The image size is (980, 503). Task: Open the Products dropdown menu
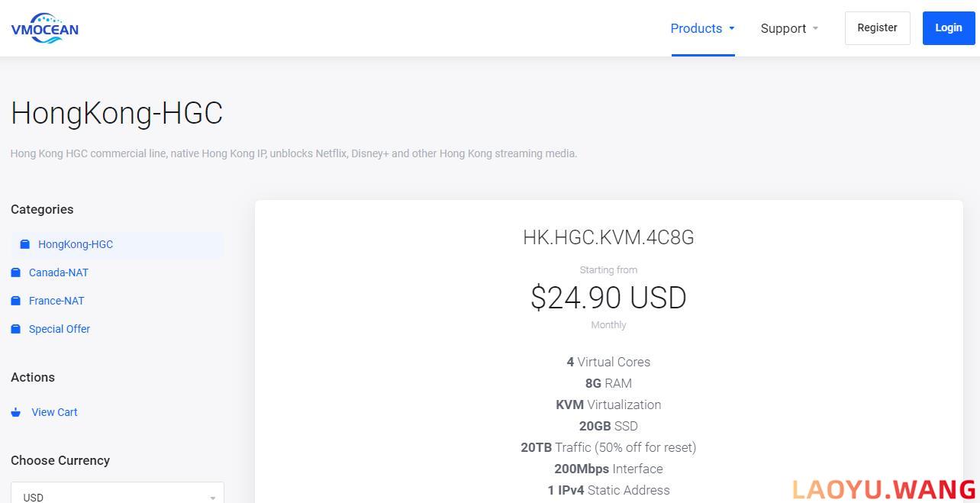point(703,28)
